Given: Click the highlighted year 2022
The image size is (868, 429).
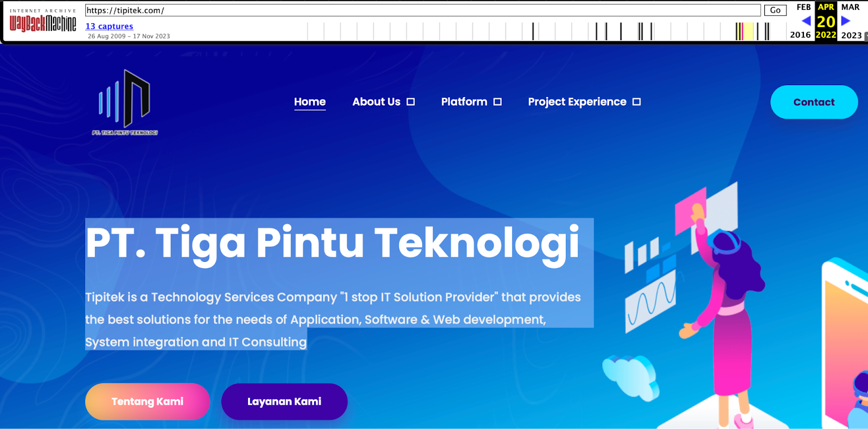Looking at the screenshot, I should [826, 35].
